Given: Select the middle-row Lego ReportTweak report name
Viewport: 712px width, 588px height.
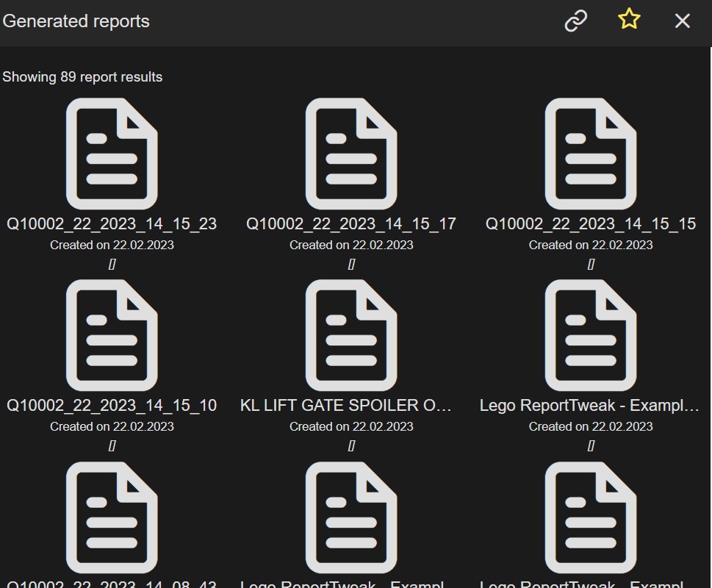Looking at the screenshot, I should (591, 405).
